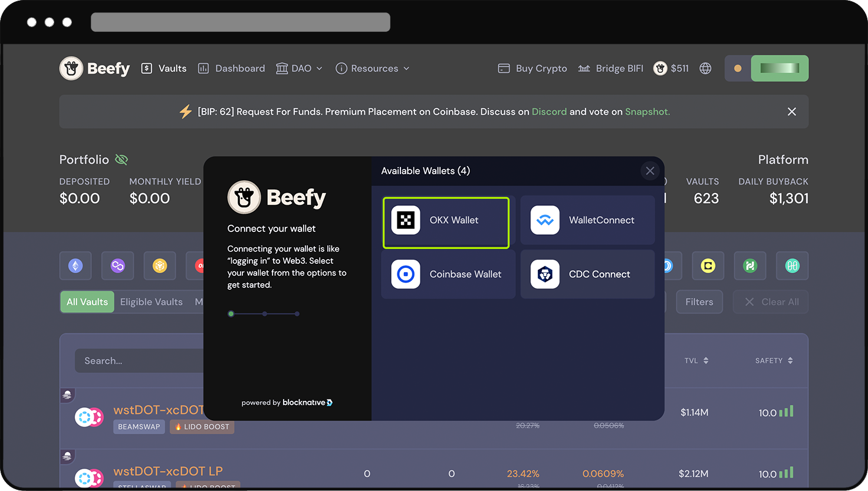Dismiss the BIP 62 announcement banner
The height and width of the screenshot is (491, 868).
pos(792,112)
